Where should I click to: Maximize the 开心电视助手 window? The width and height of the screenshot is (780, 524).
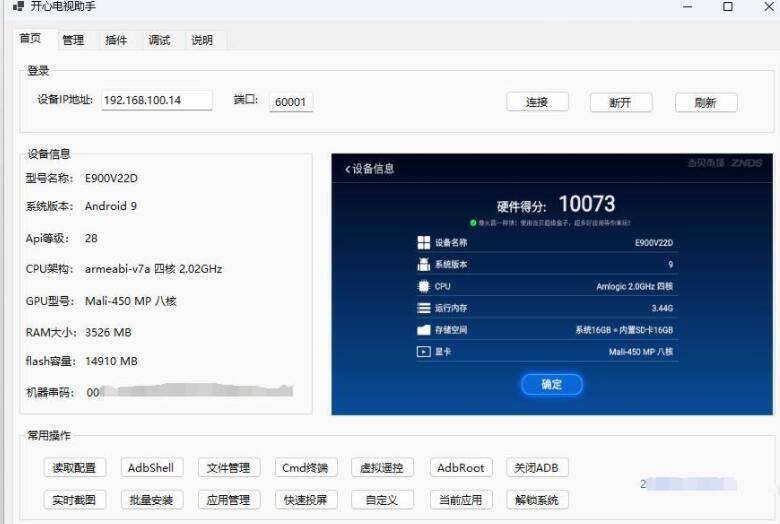click(x=728, y=6)
